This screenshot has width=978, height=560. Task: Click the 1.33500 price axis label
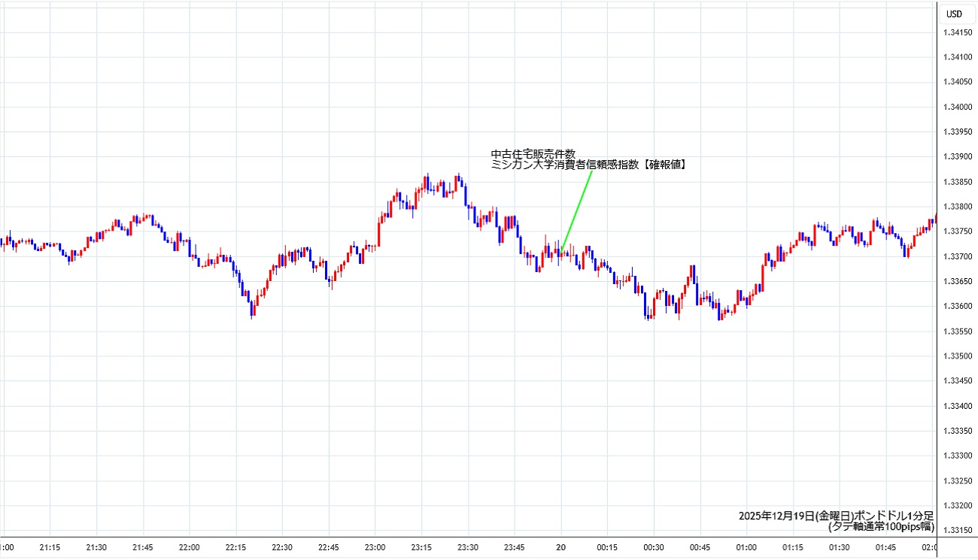click(x=958, y=356)
